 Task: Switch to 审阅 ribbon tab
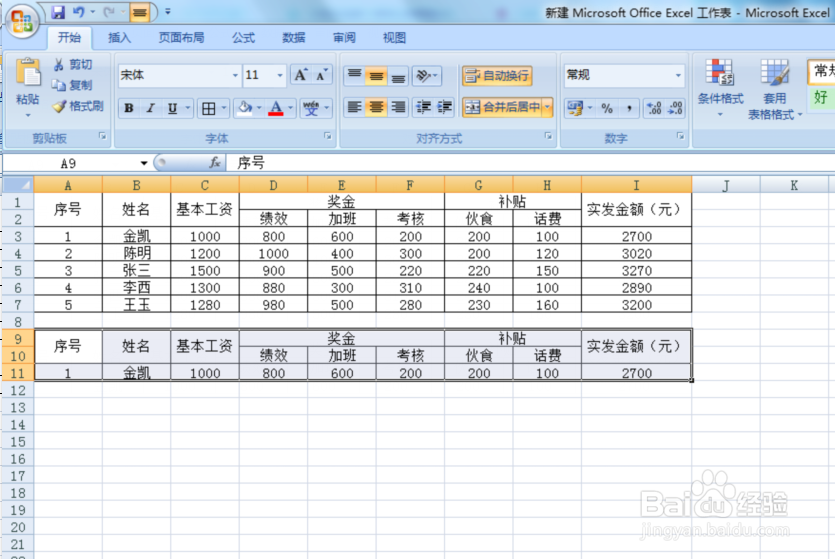pyautogui.click(x=344, y=37)
